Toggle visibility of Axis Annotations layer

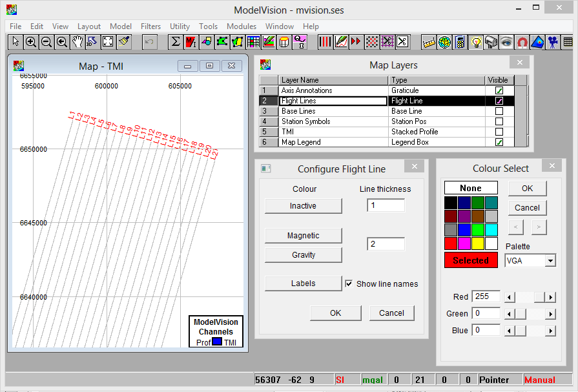point(499,90)
